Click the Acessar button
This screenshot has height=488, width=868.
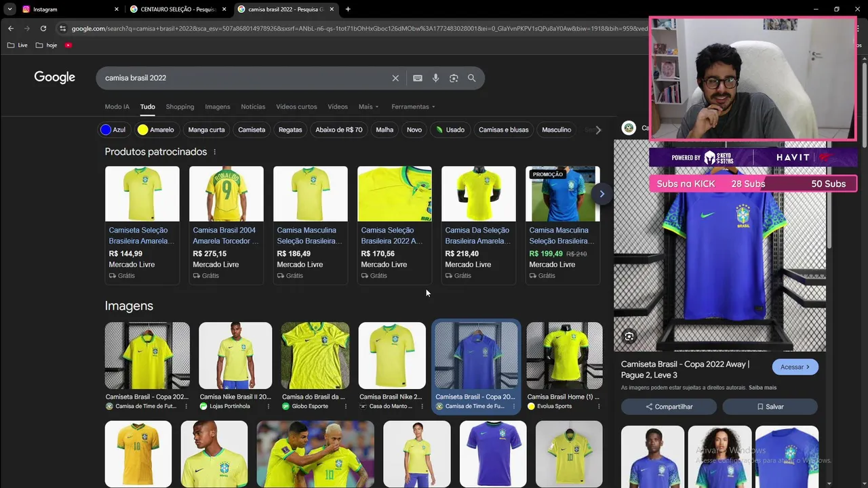(795, 367)
